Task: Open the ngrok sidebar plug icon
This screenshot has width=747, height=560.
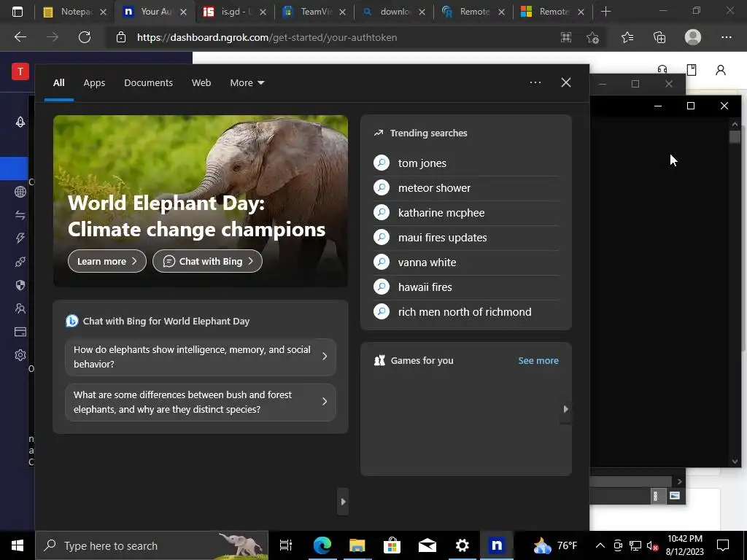Action: 20,262
